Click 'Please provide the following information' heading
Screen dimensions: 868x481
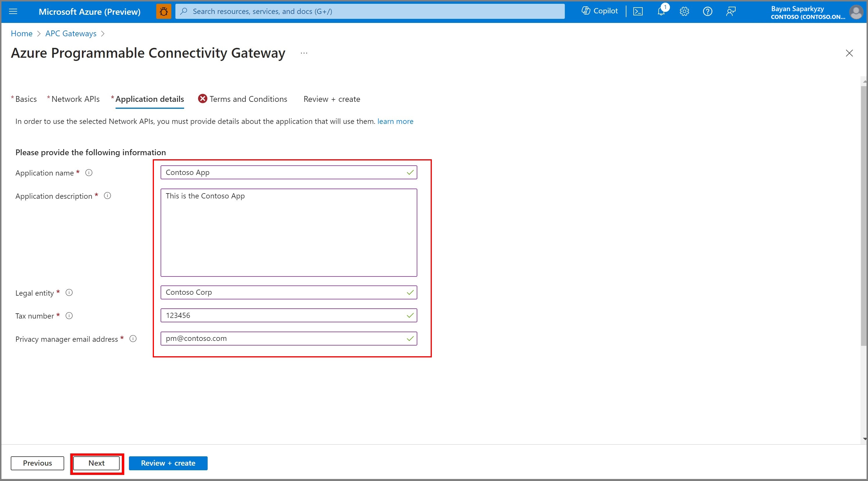pos(91,153)
